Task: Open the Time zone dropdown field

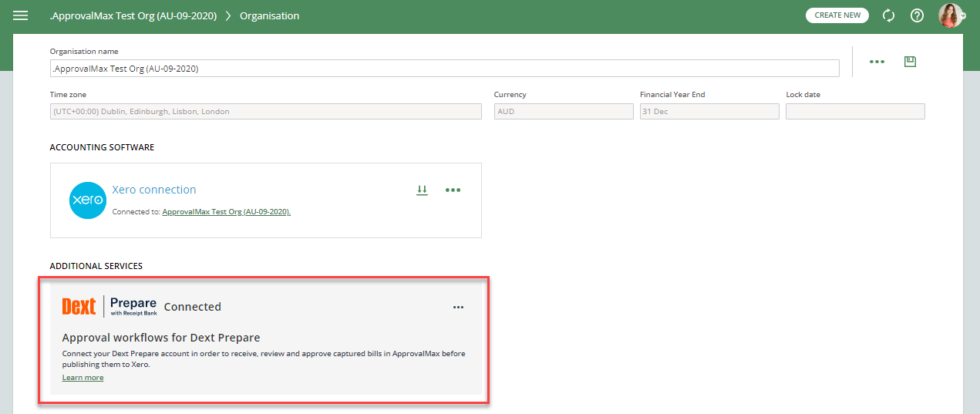Action: pos(266,111)
